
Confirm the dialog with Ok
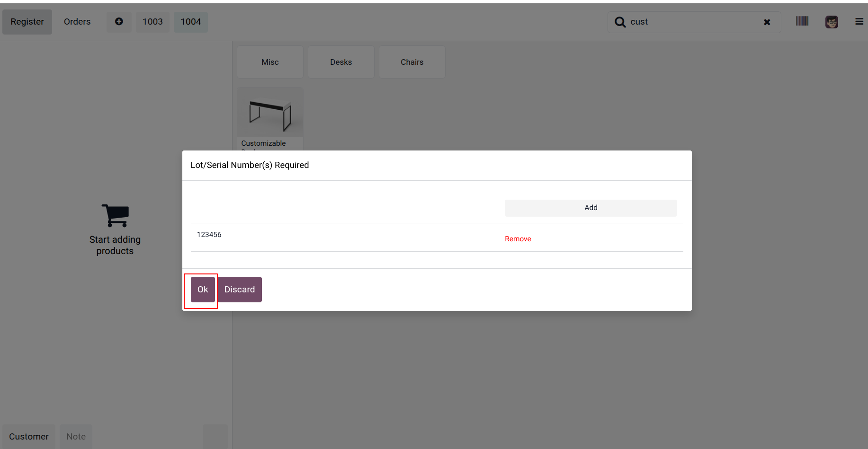click(203, 290)
